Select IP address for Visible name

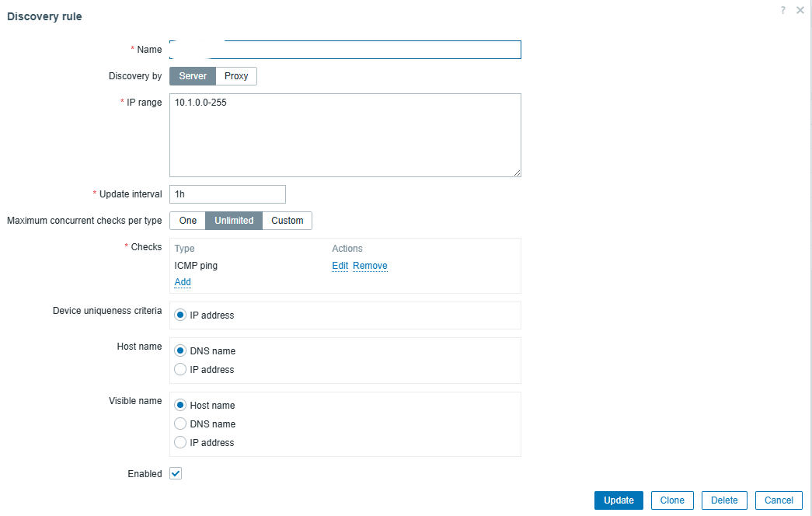(x=181, y=443)
